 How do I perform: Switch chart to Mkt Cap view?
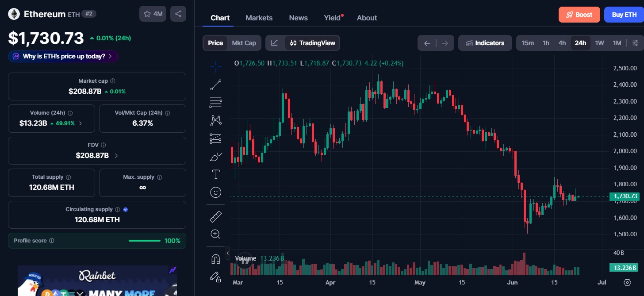[244, 43]
